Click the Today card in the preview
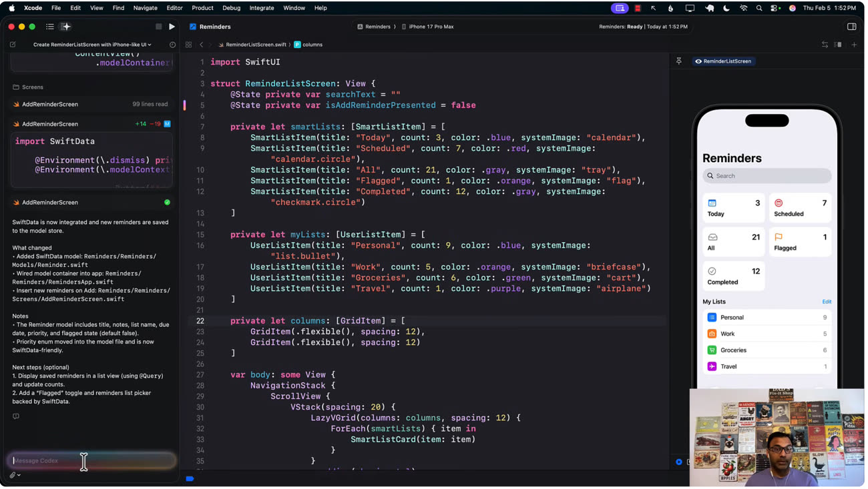 tap(733, 207)
